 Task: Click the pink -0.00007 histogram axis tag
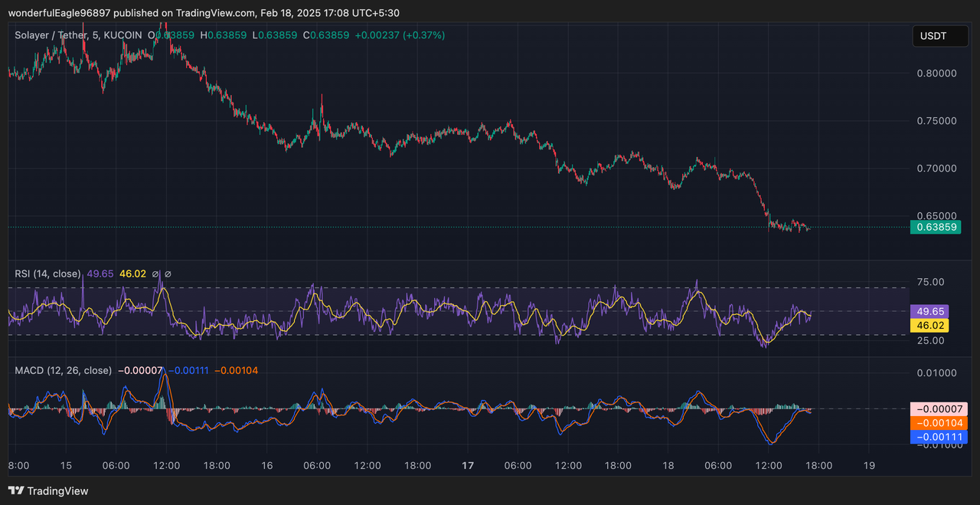tap(939, 409)
